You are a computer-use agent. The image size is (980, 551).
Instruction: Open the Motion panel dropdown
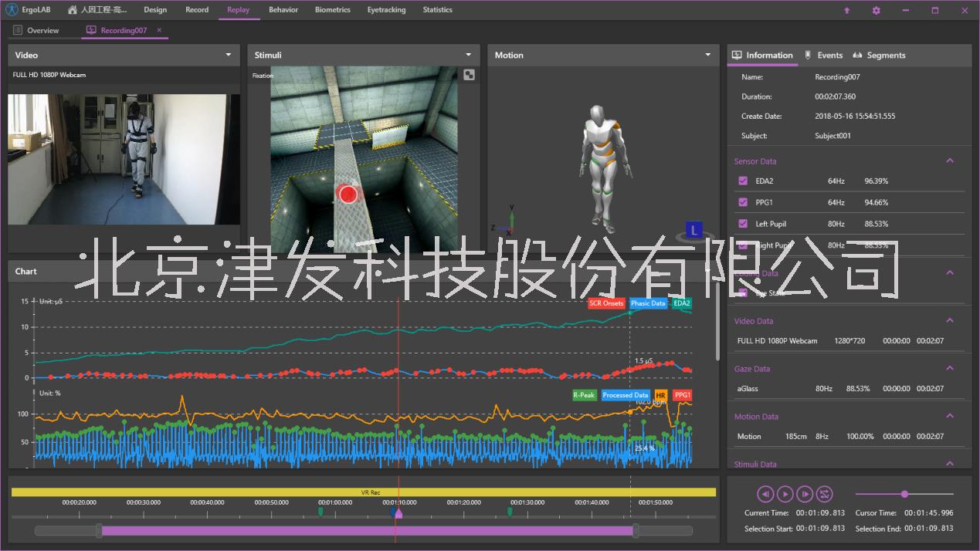[707, 55]
